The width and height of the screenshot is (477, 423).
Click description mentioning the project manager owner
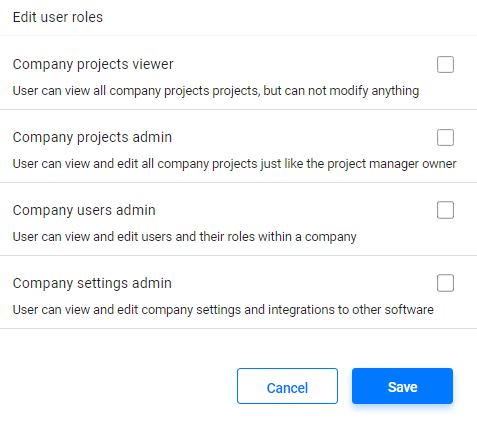point(234,164)
